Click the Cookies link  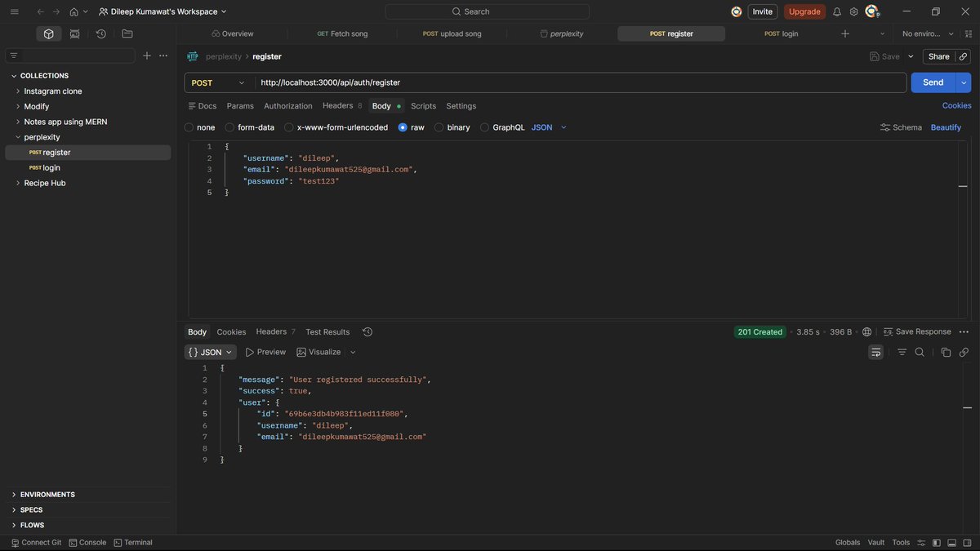(x=957, y=105)
